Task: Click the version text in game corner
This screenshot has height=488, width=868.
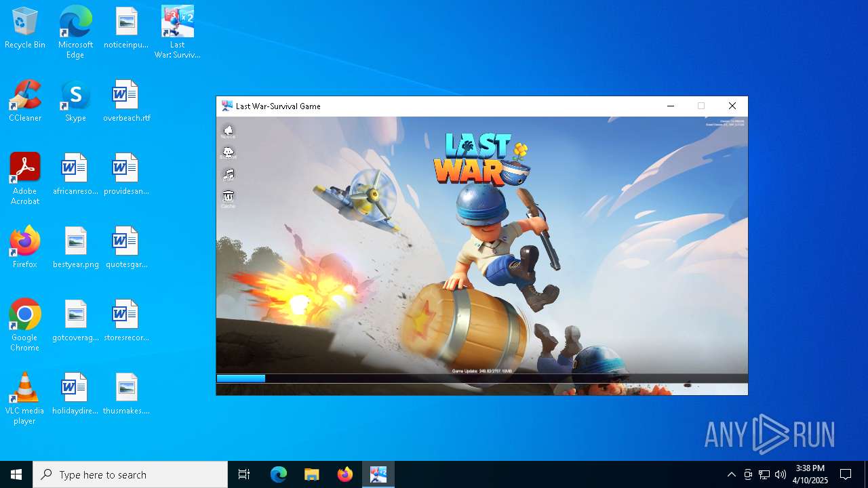Action: click(x=724, y=123)
